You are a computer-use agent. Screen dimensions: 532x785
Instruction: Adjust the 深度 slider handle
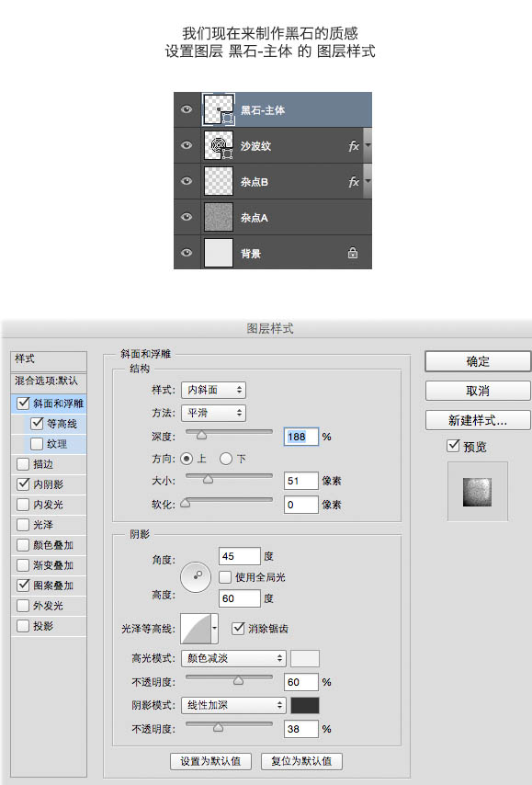point(202,435)
